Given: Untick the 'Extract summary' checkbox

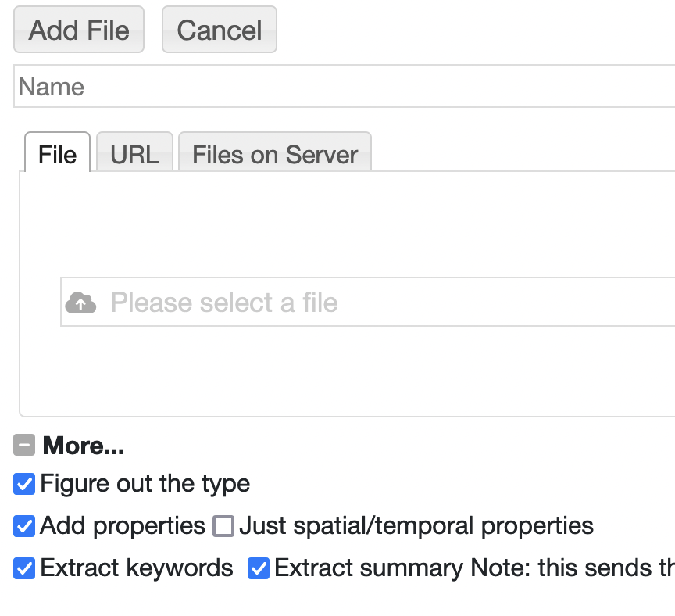Looking at the screenshot, I should (x=259, y=568).
